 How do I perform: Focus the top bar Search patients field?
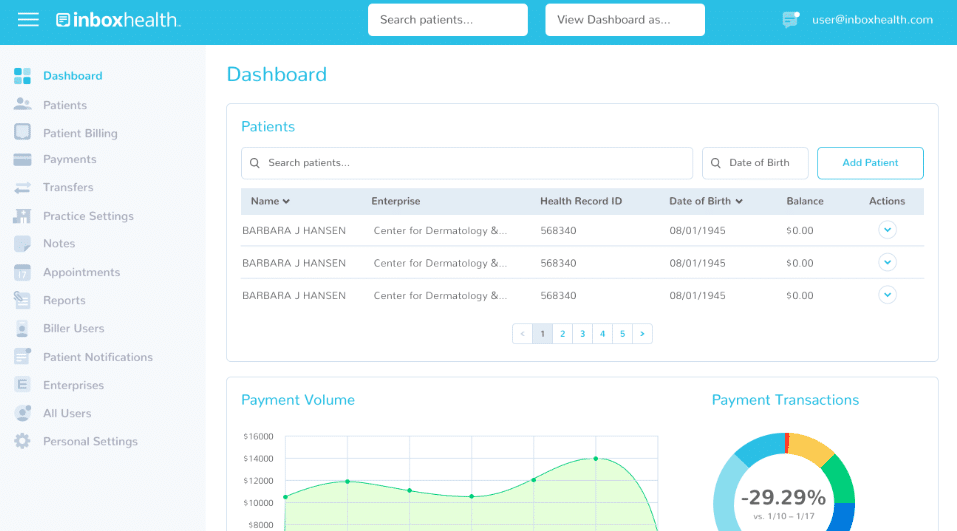tap(447, 20)
